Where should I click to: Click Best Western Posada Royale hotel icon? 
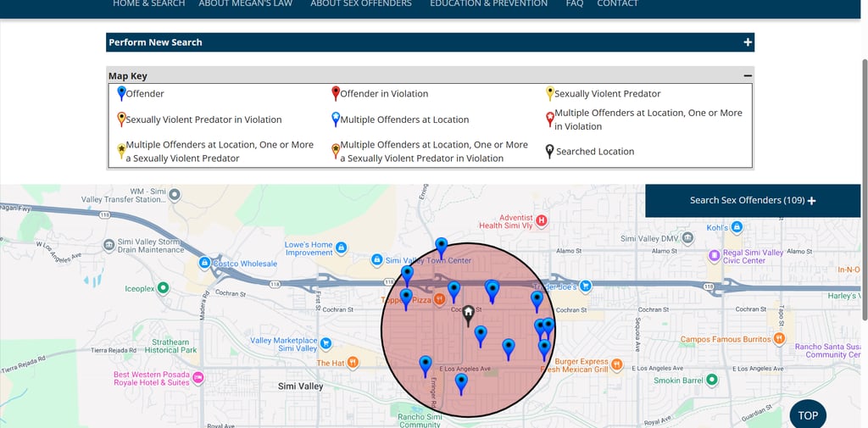tap(198, 378)
